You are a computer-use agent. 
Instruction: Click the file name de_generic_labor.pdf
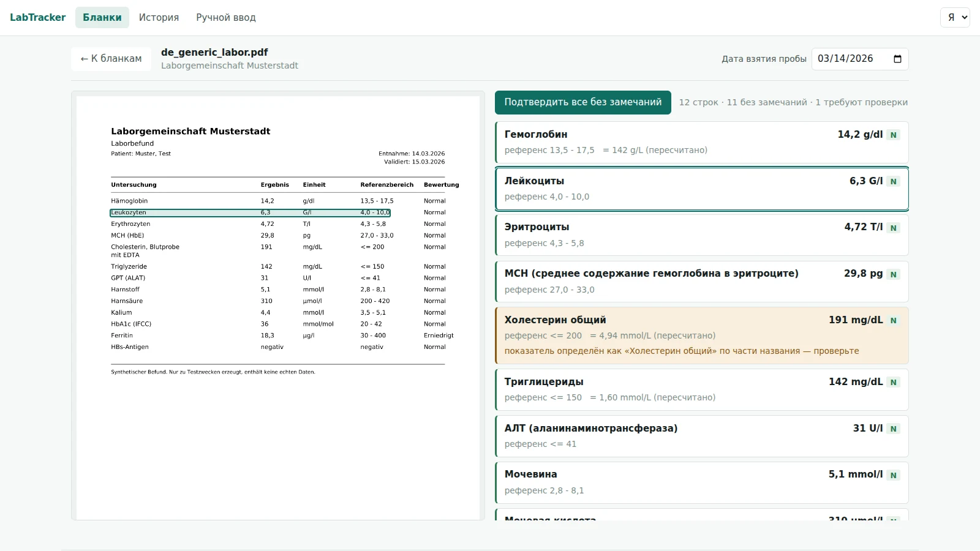coord(214,53)
